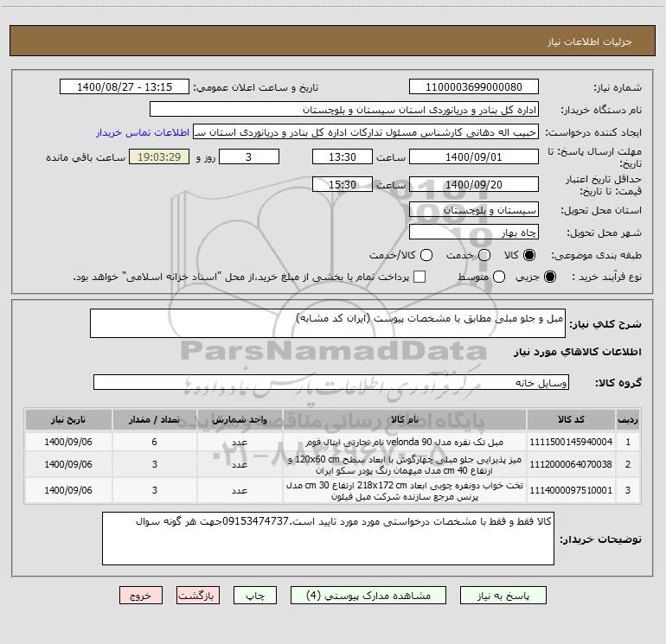The height and width of the screenshot is (644, 666).
Task: Click the response deadline date 1400/09/01
Action: tap(474, 156)
